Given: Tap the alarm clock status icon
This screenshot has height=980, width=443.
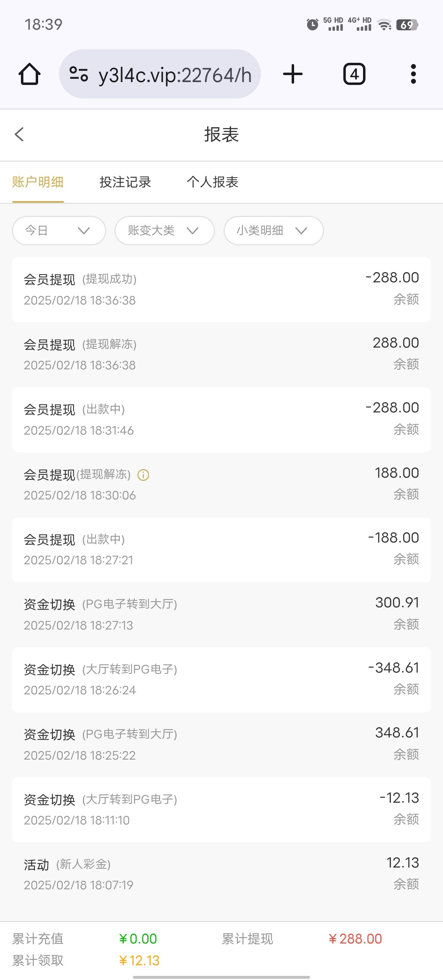Looking at the screenshot, I should pyautogui.click(x=312, y=25).
